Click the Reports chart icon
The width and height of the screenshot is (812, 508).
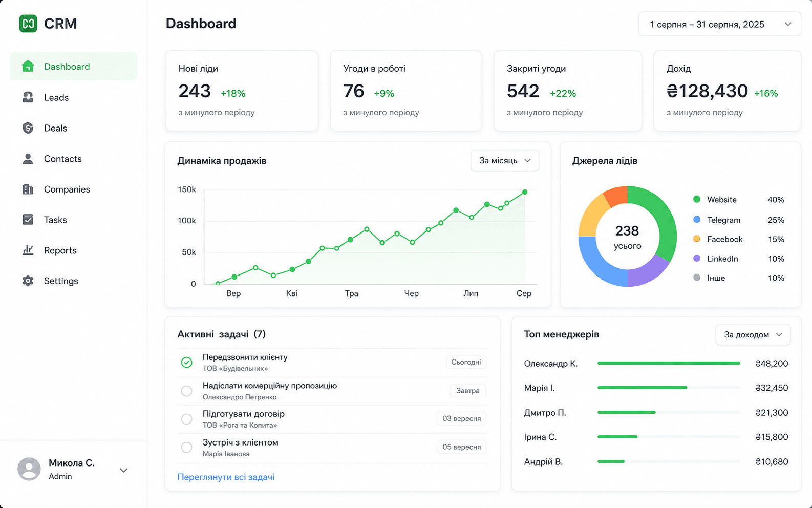(x=28, y=250)
